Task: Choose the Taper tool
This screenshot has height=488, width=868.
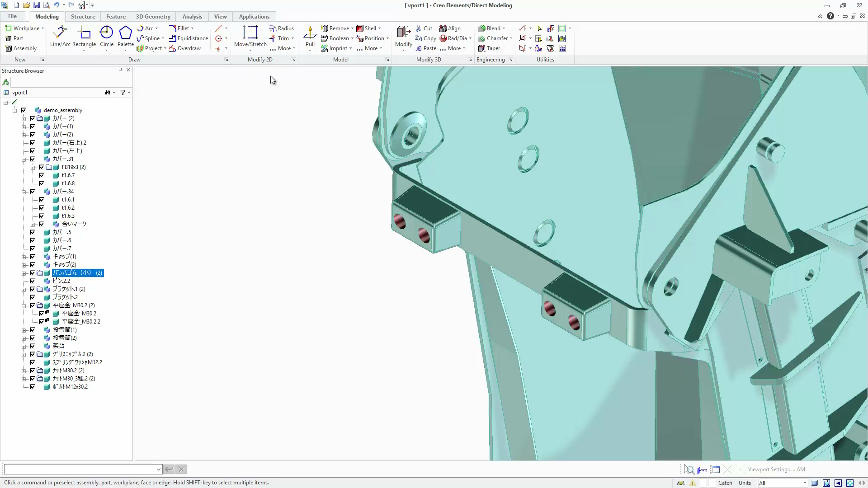Action: pos(489,48)
